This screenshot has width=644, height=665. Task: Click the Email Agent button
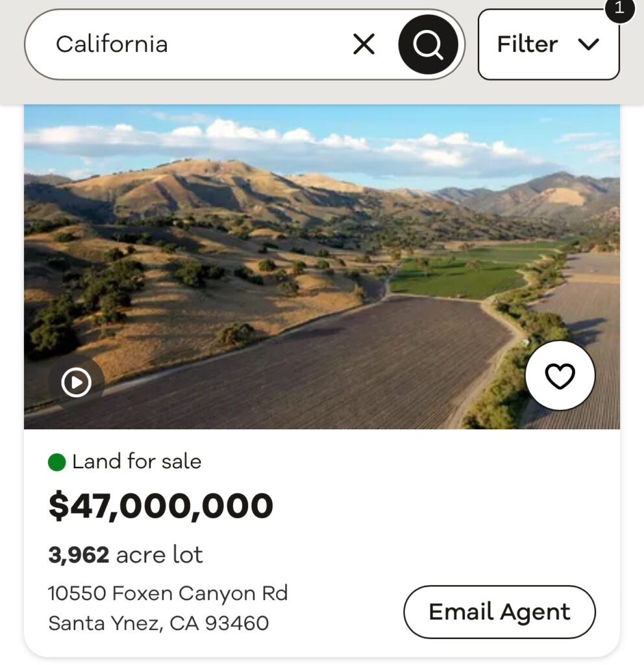tap(499, 612)
